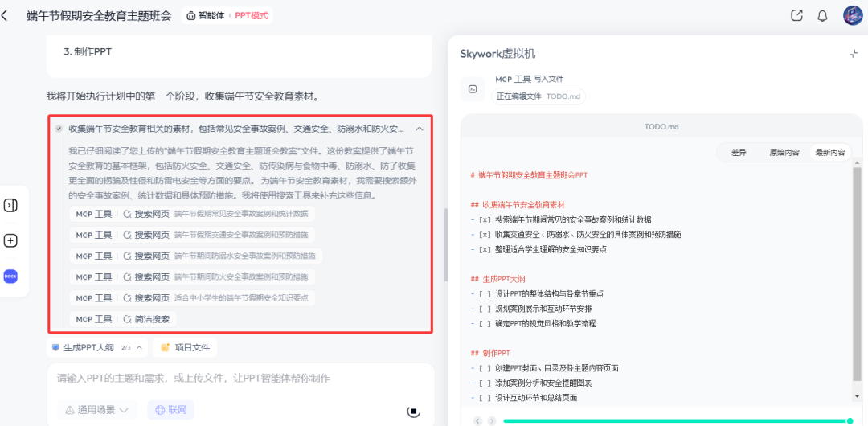Click the plan step '3. 制作PPT'
Screen dimensions: 868x426
(x=88, y=52)
